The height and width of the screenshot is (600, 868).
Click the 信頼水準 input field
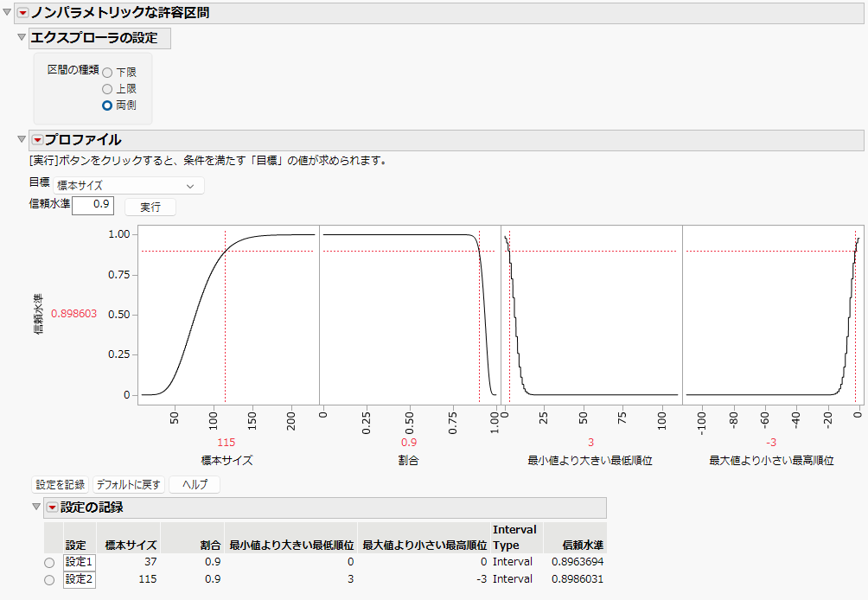93,205
